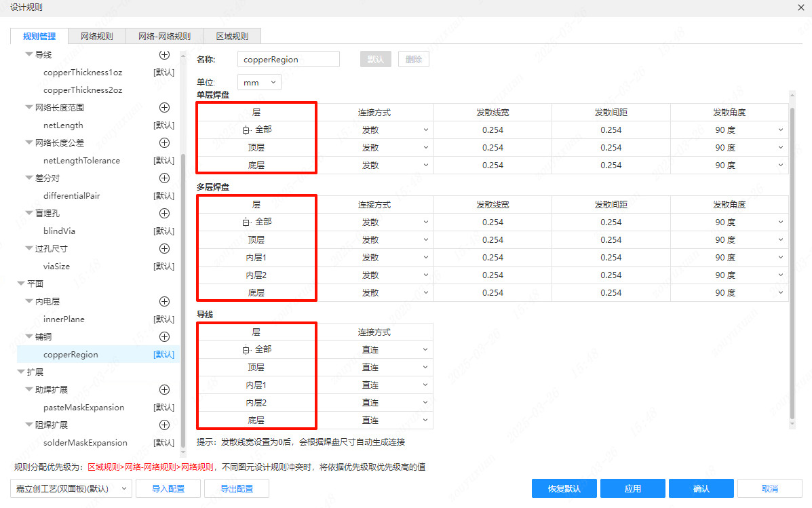Click the plus icon beside 内电层
The height and width of the screenshot is (508, 812).
point(164,301)
